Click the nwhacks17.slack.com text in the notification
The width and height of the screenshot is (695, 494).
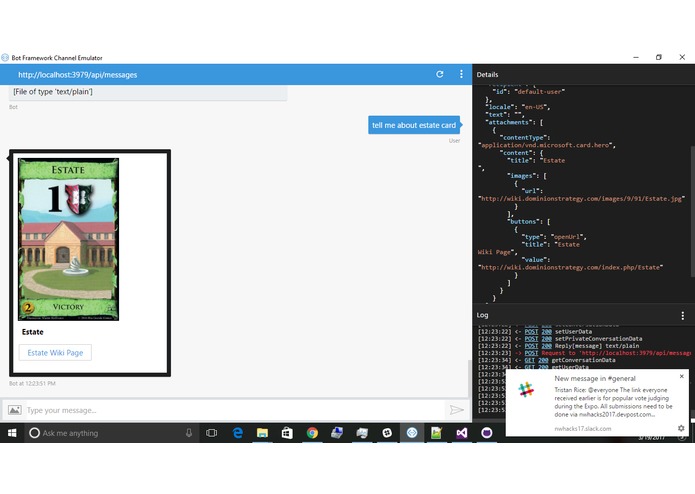(x=582, y=428)
